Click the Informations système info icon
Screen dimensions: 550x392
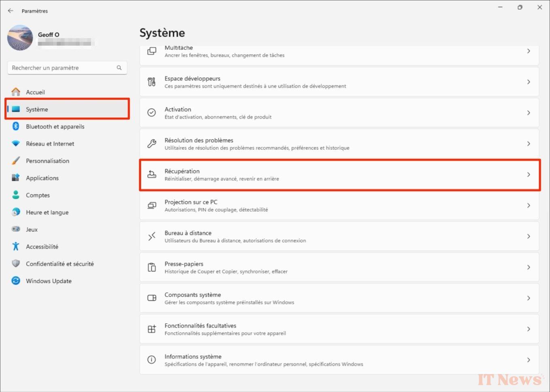point(152,360)
